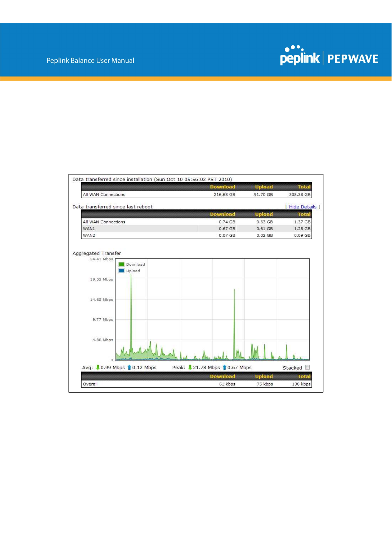
Task: Click the green Download legend swatch
Action: pos(122,264)
